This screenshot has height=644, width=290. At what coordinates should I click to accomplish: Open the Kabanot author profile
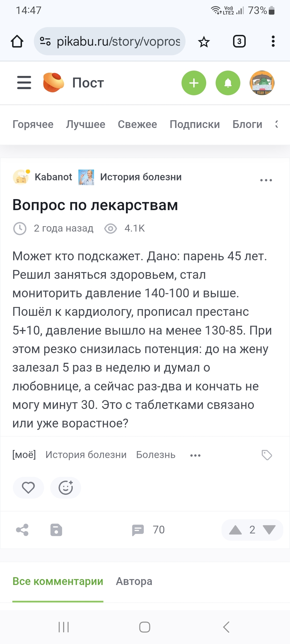coord(53,177)
